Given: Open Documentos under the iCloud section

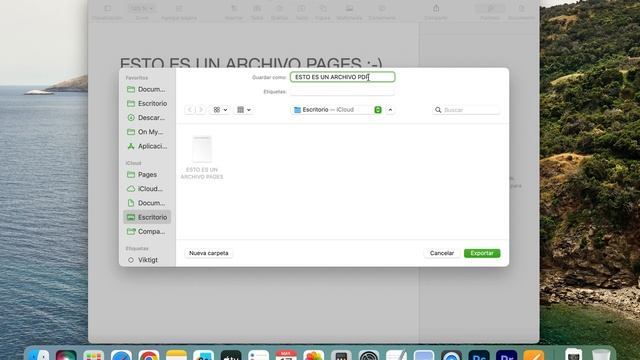Looking at the screenshot, I should coord(147,203).
